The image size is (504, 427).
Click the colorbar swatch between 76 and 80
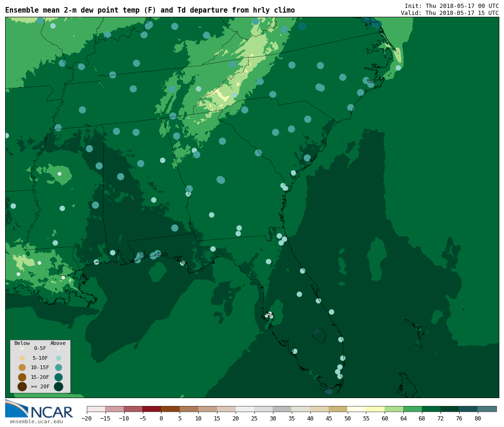tap(469, 409)
